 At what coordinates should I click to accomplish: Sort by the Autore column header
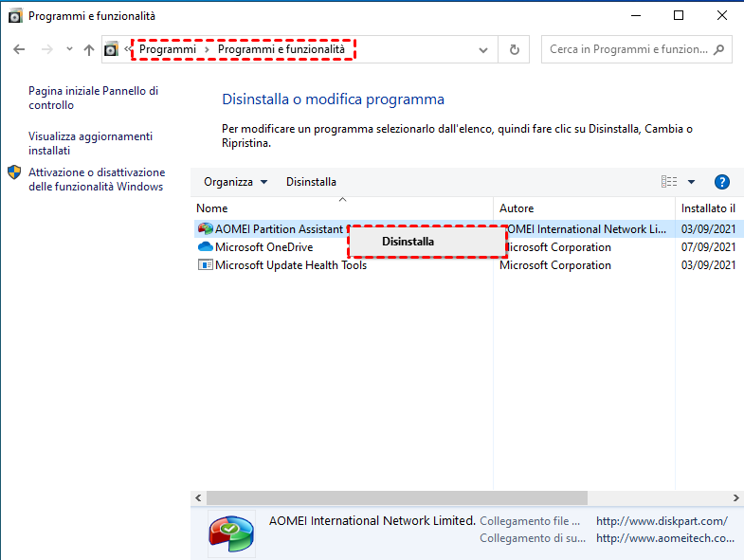[x=584, y=208]
